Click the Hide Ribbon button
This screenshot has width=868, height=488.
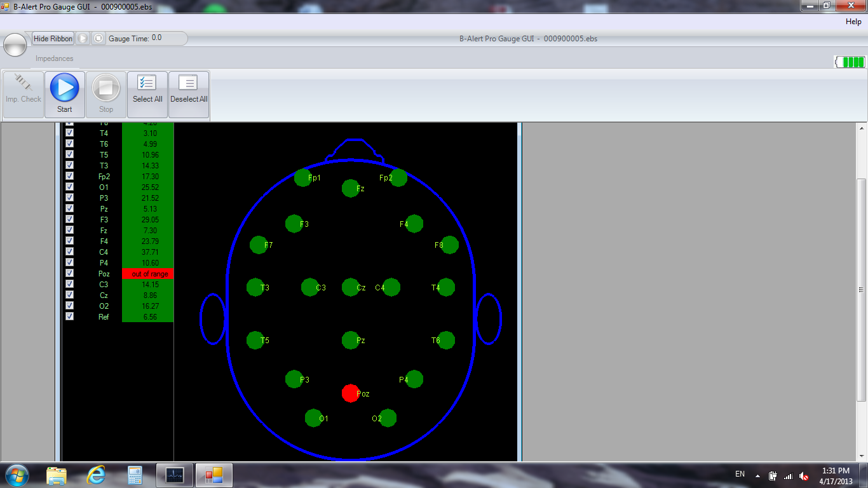click(x=53, y=39)
